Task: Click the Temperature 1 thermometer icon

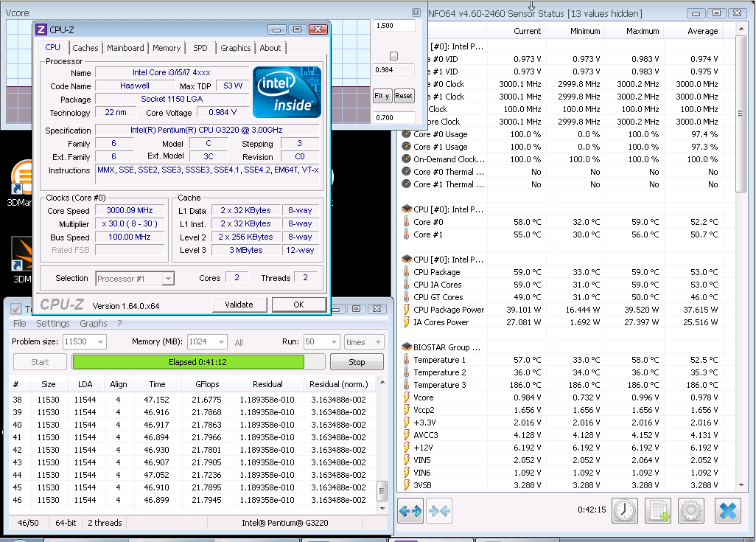Action: (x=407, y=360)
